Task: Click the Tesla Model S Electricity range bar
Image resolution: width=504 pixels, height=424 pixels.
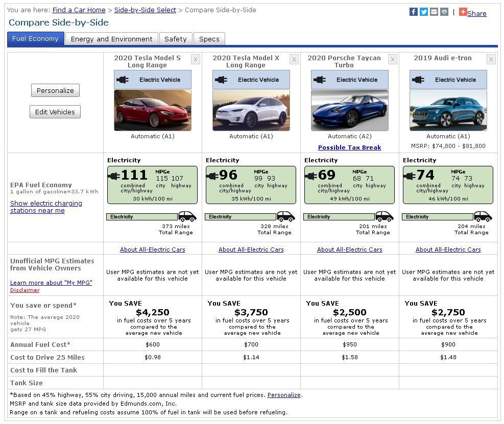Action: click(x=142, y=217)
